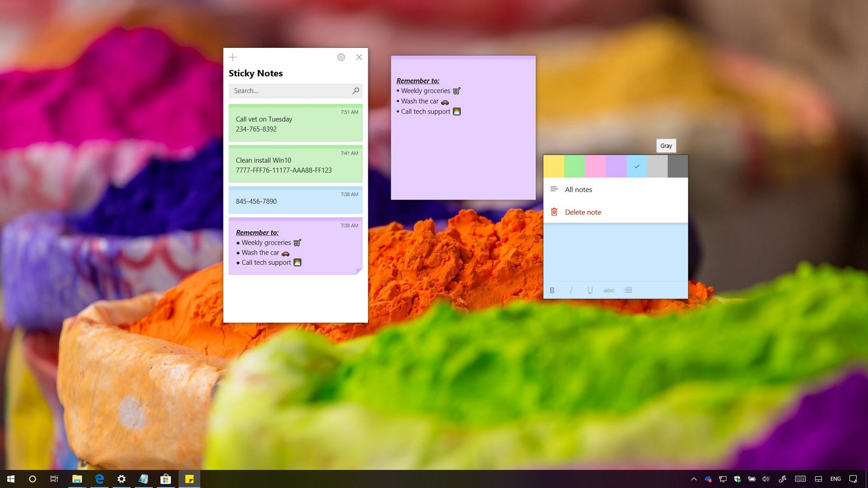The image size is (868, 488).
Task: Click the Strikethrough formatting icon
Action: click(x=608, y=290)
